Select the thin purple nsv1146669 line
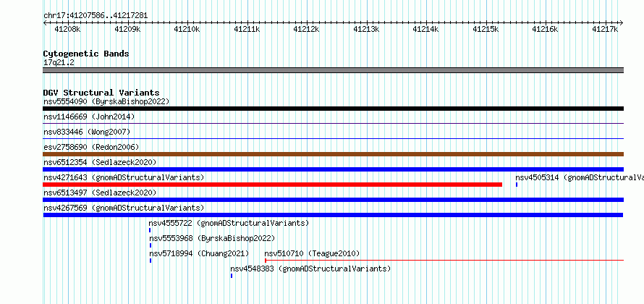644x304 pixels. coord(333,123)
